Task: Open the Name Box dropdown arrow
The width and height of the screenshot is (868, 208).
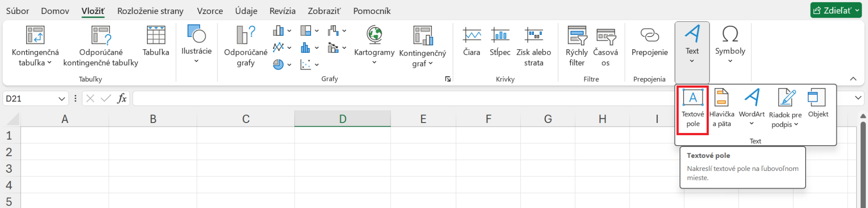Action: (61, 99)
